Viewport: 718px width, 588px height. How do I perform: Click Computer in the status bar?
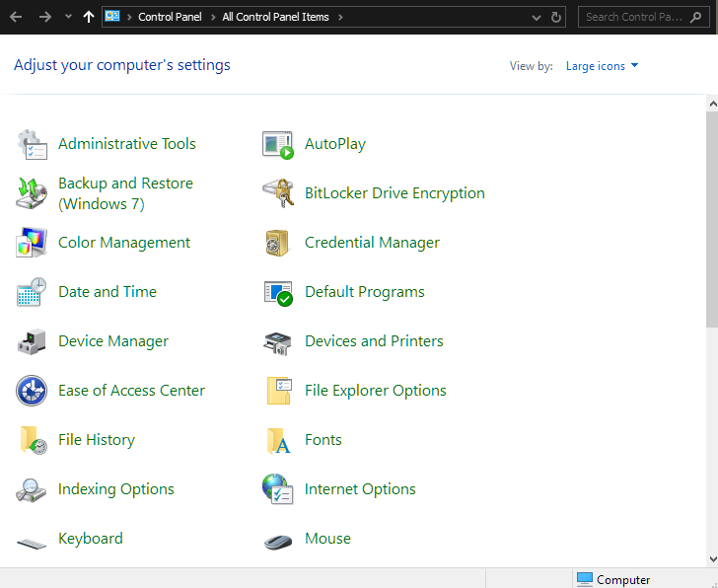(x=613, y=580)
